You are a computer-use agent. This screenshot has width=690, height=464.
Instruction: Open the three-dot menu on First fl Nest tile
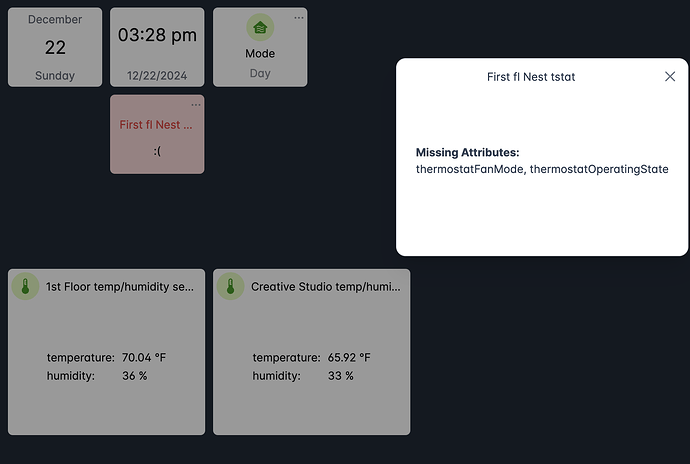pyautogui.click(x=195, y=105)
